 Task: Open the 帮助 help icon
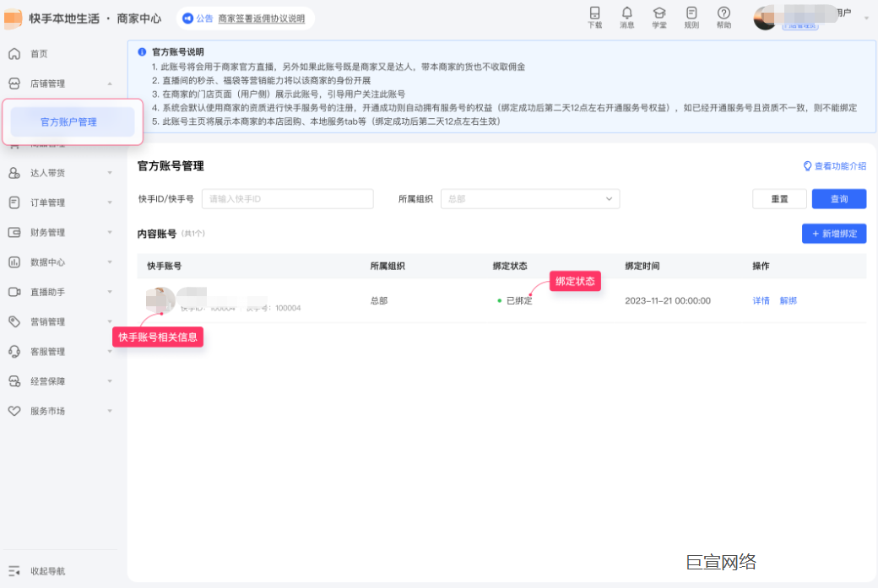pos(723,17)
